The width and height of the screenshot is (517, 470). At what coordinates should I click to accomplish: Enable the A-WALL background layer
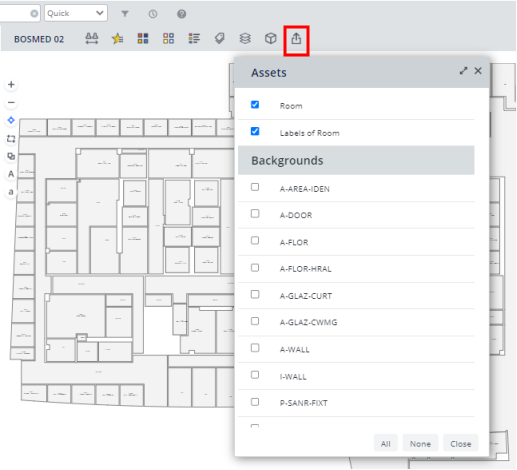pos(255,348)
